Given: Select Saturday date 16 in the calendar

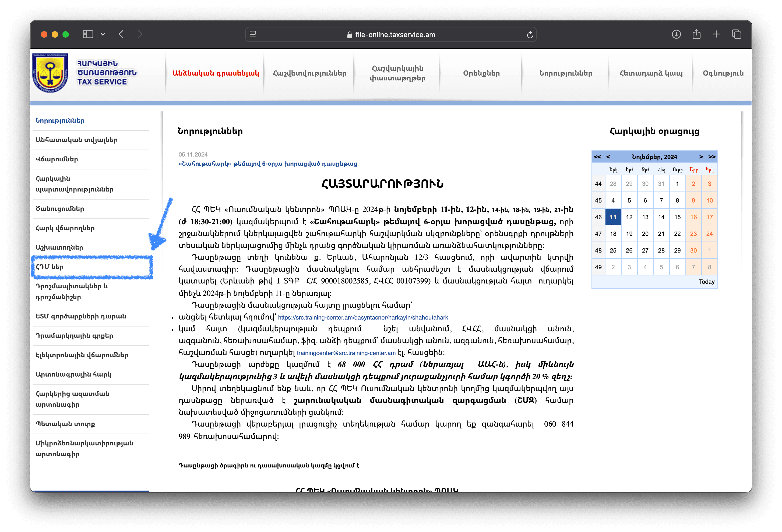Looking at the screenshot, I should click(x=693, y=217).
